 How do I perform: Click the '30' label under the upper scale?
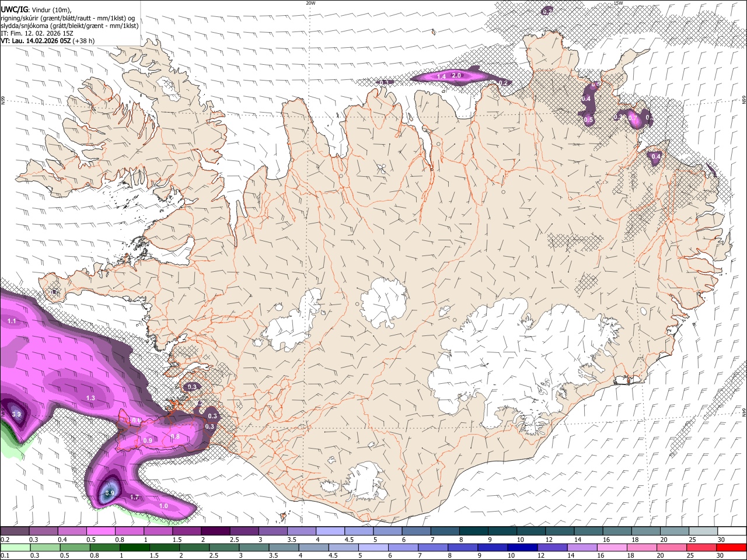coord(721,540)
